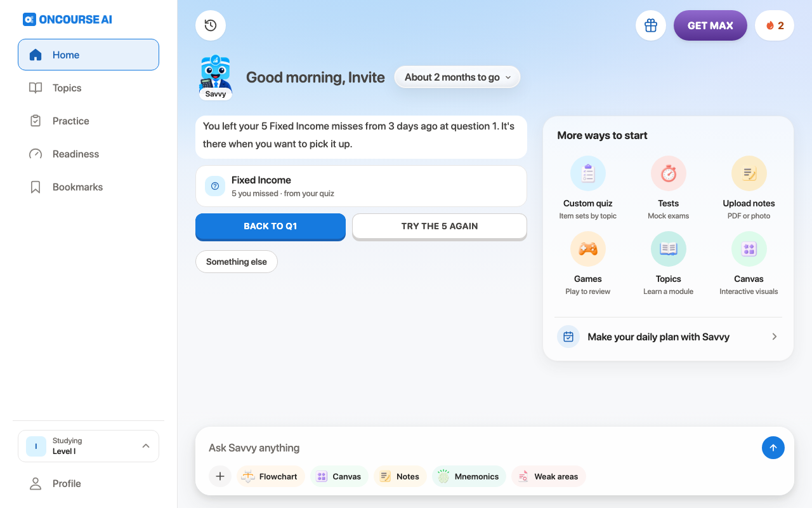Select the Notes chip
The width and height of the screenshot is (812, 508).
pos(400,476)
